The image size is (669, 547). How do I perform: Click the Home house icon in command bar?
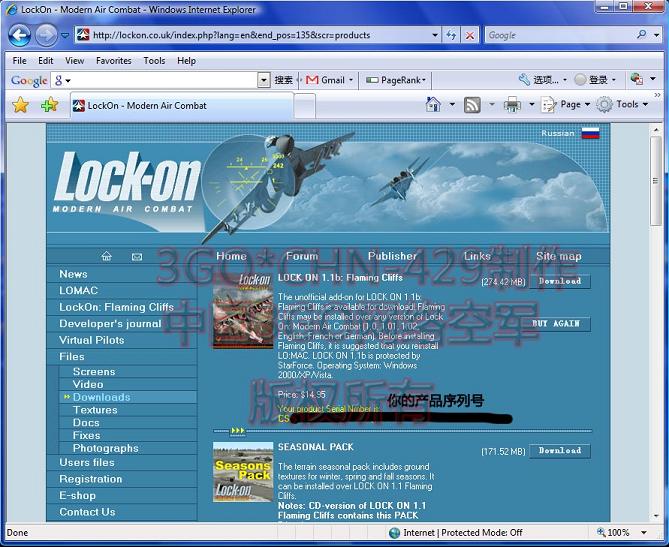tap(433, 104)
